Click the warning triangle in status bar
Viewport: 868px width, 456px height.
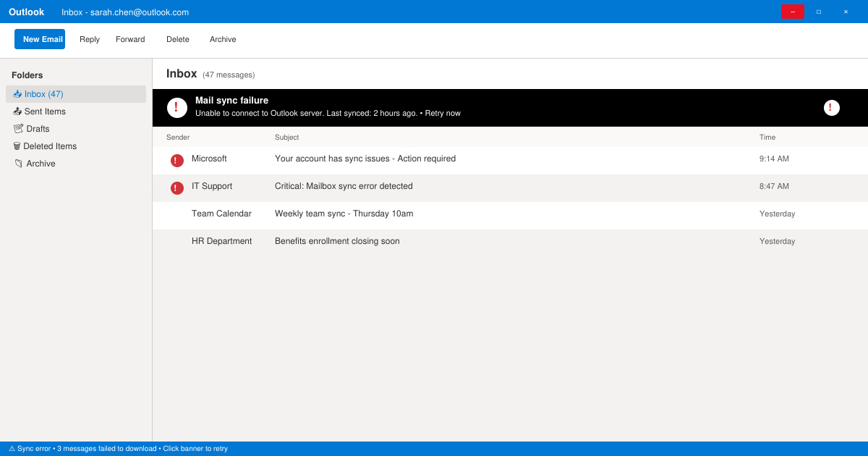coord(12,449)
